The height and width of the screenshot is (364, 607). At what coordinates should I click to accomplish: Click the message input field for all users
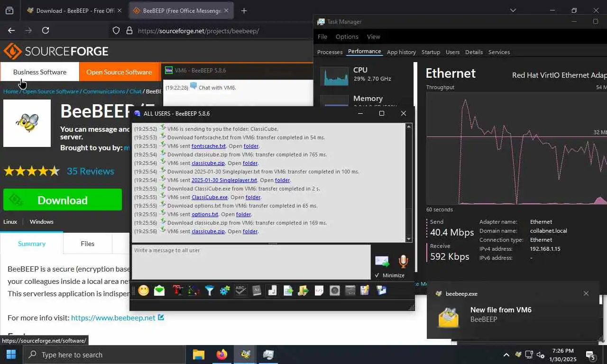251,262
